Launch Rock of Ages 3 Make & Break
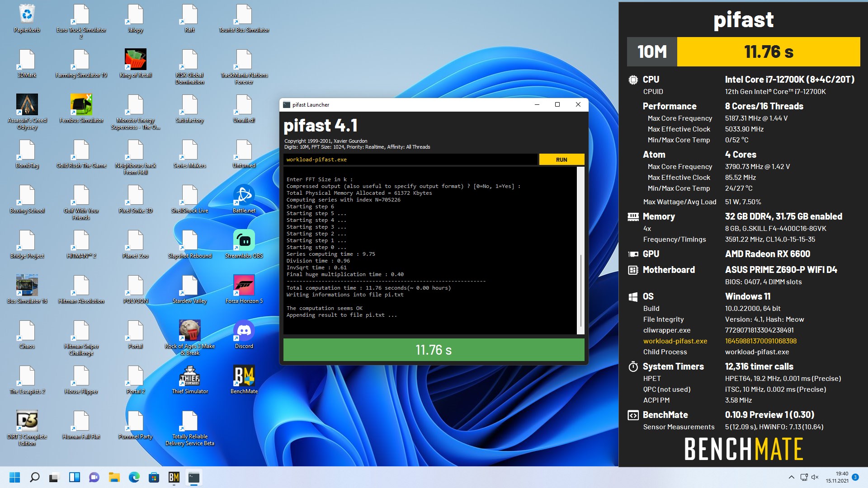 pos(190,338)
